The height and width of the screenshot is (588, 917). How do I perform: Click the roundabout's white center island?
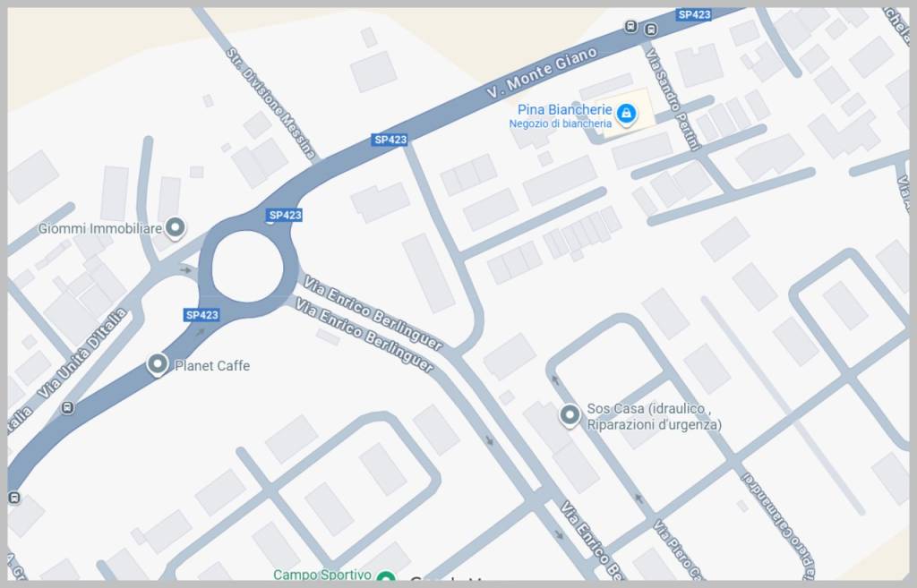pyautogui.click(x=247, y=267)
